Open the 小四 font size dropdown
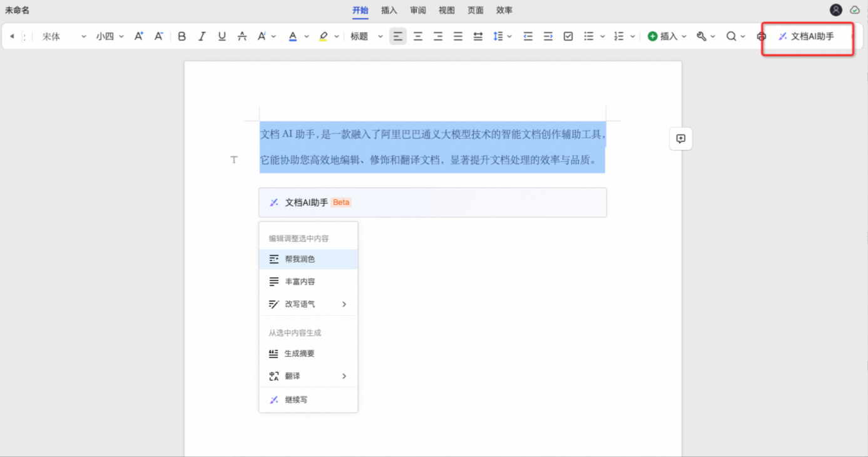Screen dimensions: 868x457 click(x=110, y=36)
